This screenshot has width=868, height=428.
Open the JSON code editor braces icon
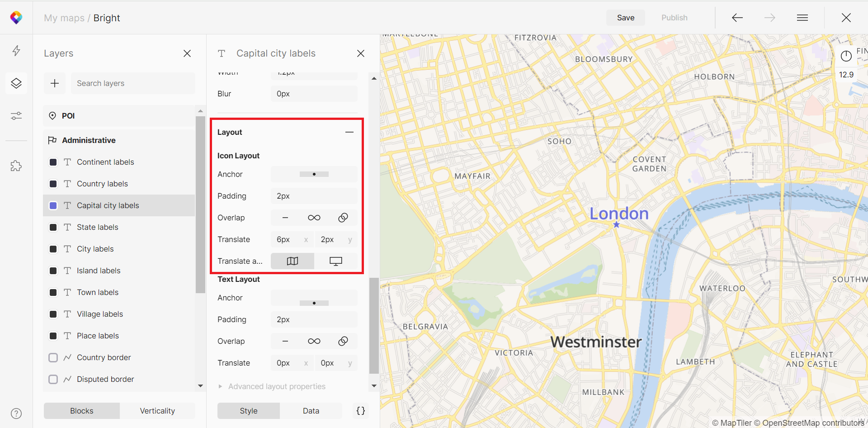click(x=361, y=411)
